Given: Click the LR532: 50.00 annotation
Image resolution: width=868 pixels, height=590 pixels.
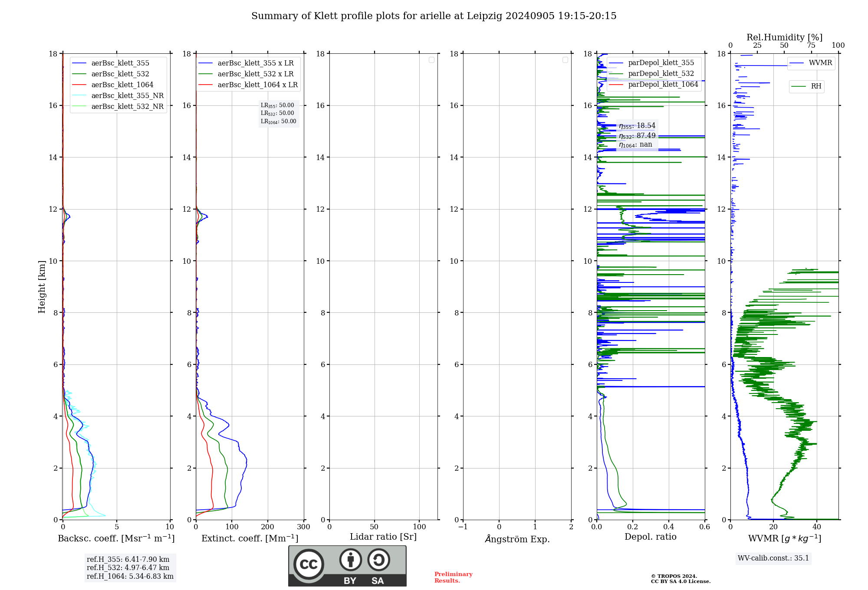Looking at the screenshot, I should (x=277, y=113).
